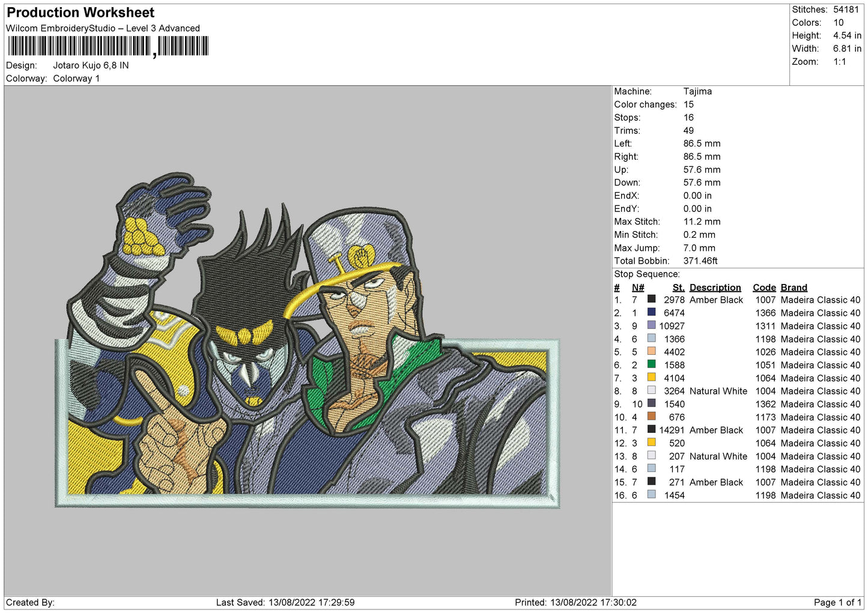868x613 pixels.
Task: Click the Height value '4.54 in'
Action: click(847, 35)
